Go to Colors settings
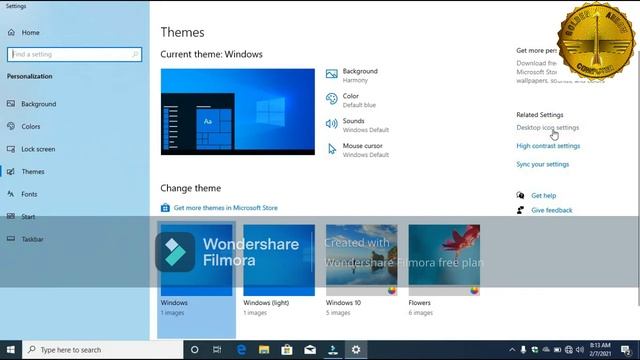 pos(31,127)
